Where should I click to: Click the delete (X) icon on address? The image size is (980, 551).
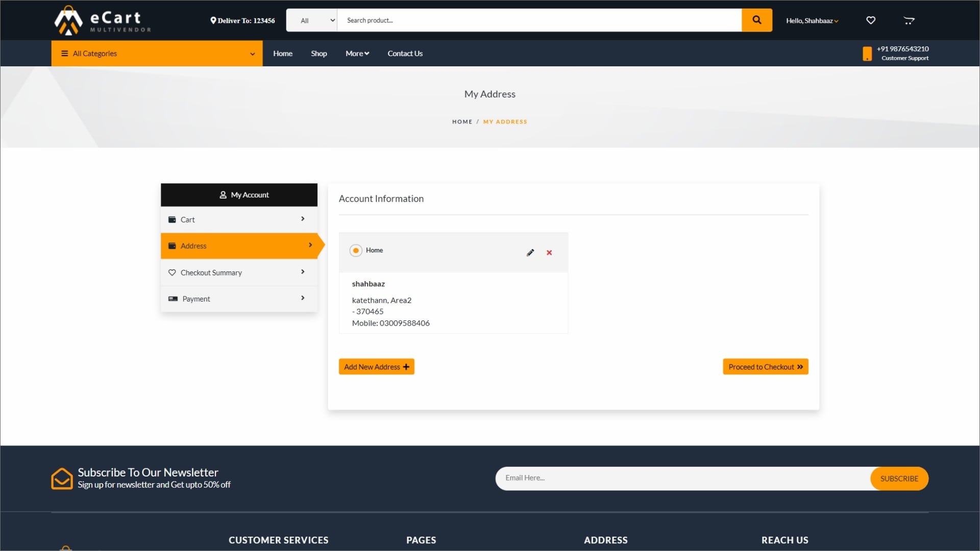pyautogui.click(x=549, y=253)
